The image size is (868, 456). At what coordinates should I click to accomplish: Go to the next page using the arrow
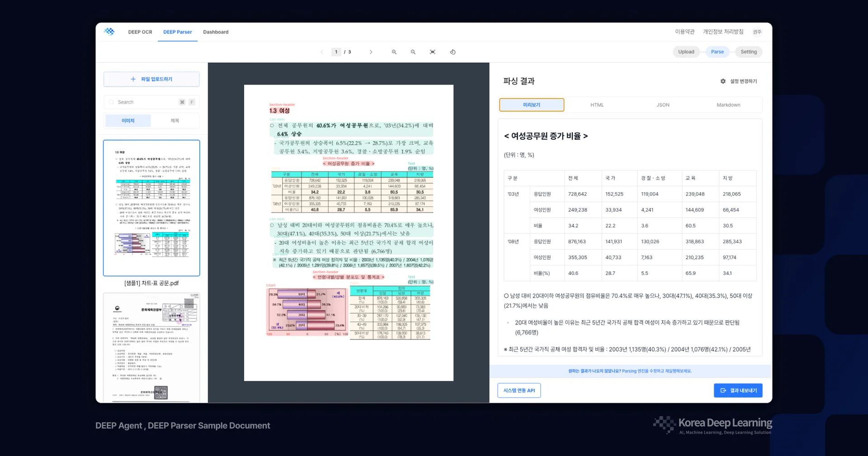[x=371, y=52]
